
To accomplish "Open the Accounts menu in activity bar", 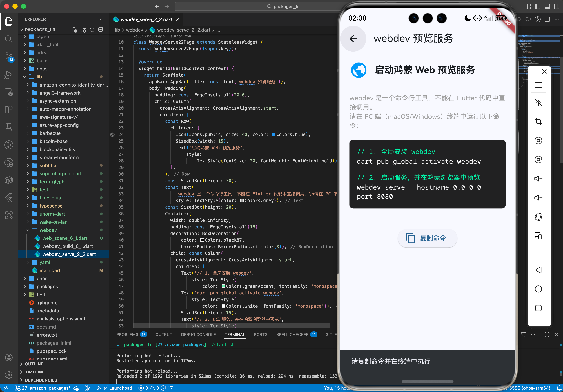I will (9, 358).
